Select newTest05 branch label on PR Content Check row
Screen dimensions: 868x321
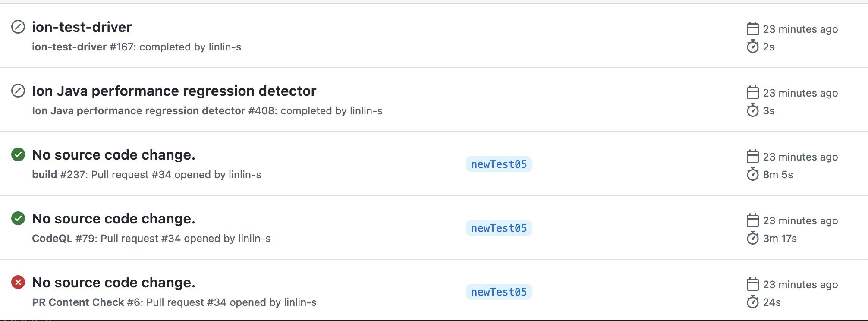coord(499,292)
